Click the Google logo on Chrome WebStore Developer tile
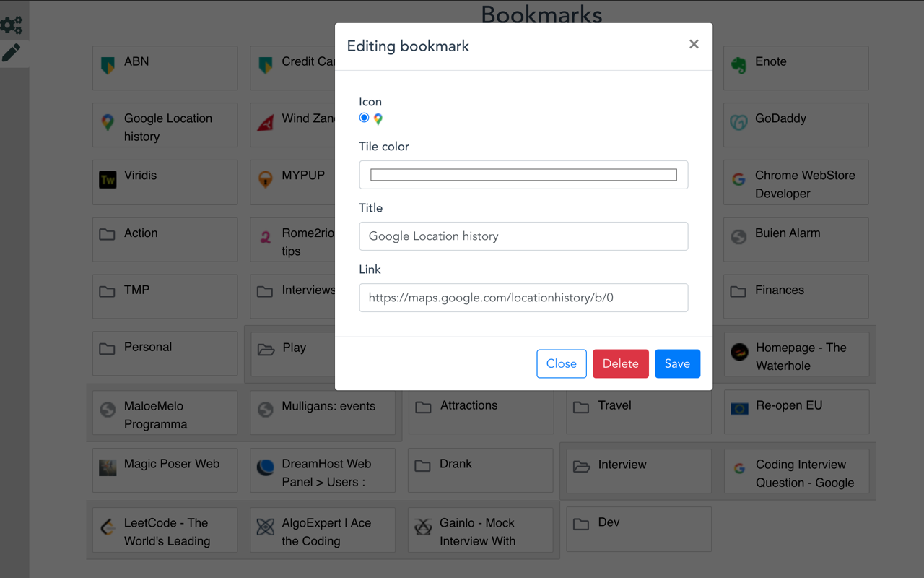The image size is (924, 578). [738, 176]
